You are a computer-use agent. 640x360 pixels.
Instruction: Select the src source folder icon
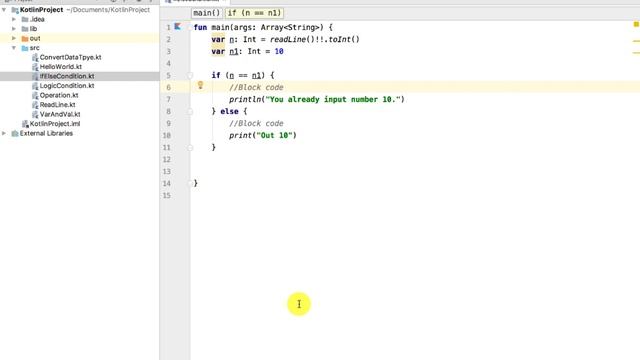pyautogui.click(x=25, y=48)
